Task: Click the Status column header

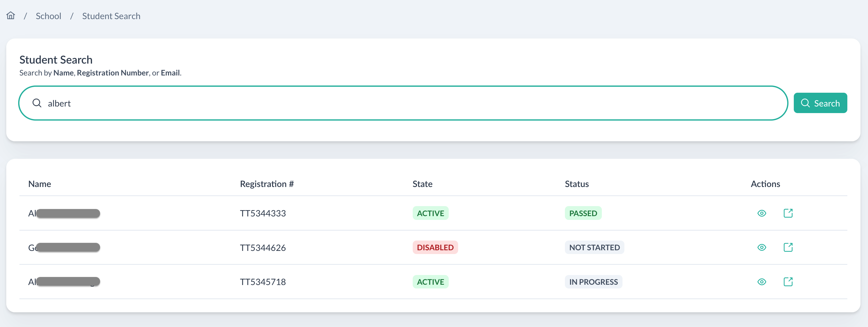Action: [x=577, y=184]
